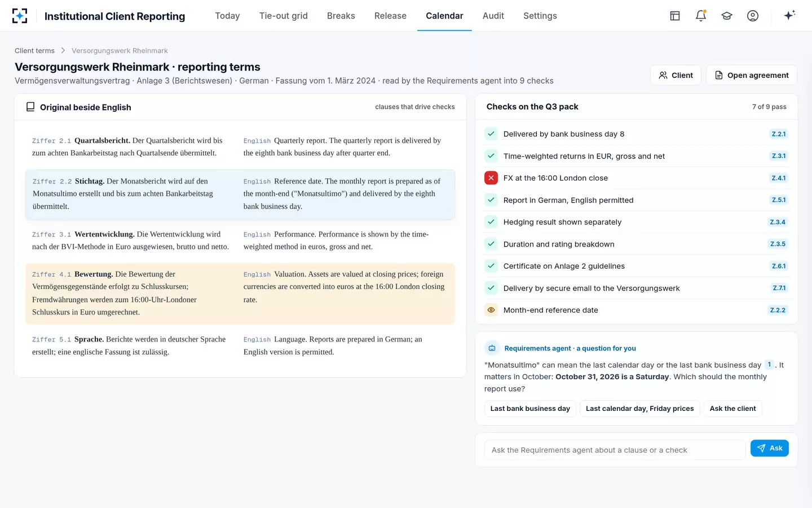Click the pass checkmark for Time-weighted returns
This screenshot has height=508, width=812.
(x=491, y=156)
